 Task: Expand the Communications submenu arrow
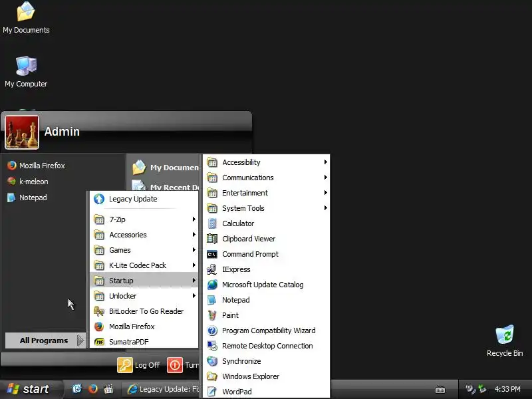[325, 178]
